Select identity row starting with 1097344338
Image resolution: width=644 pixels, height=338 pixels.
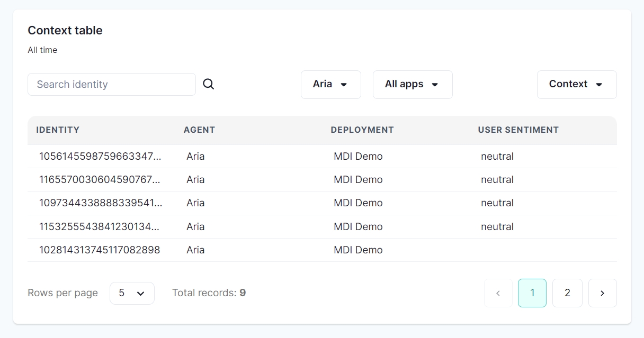[101, 203]
